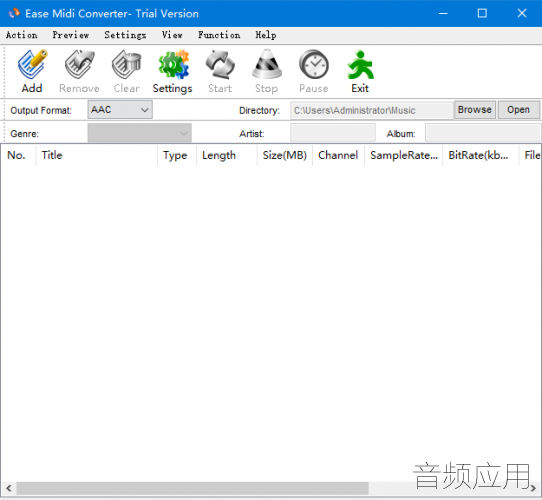The image size is (542, 500).
Task: Open the Function menu
Action: (219, 35)
